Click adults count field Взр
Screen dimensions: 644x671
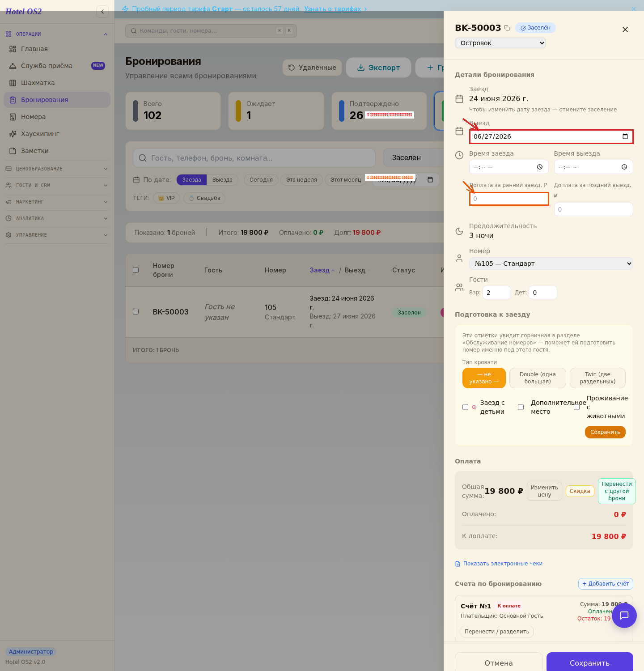tap(497, 293)
